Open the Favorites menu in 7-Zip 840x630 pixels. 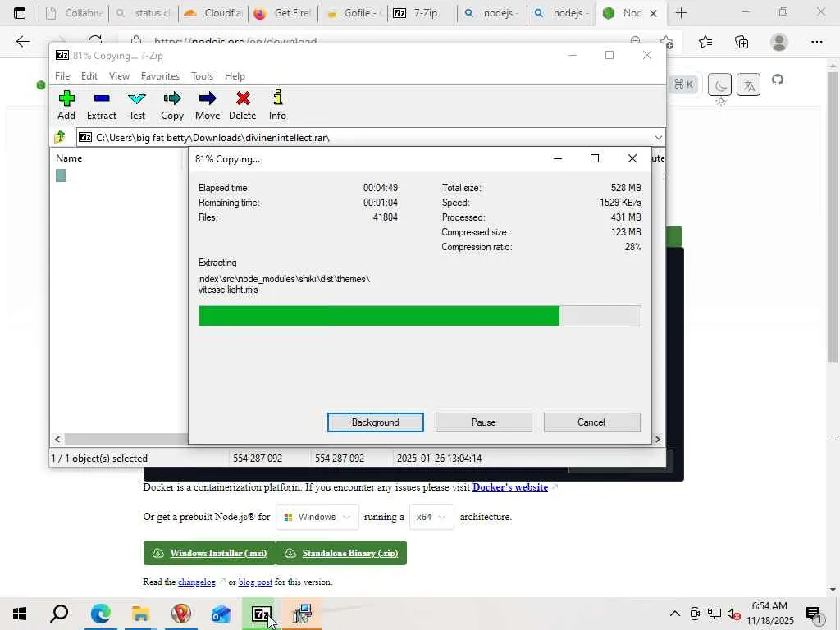click(160, 76)
